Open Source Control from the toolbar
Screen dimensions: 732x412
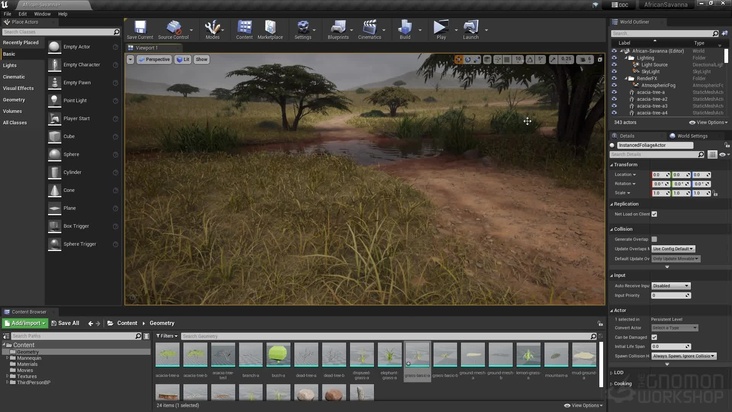tap(173, 29)
